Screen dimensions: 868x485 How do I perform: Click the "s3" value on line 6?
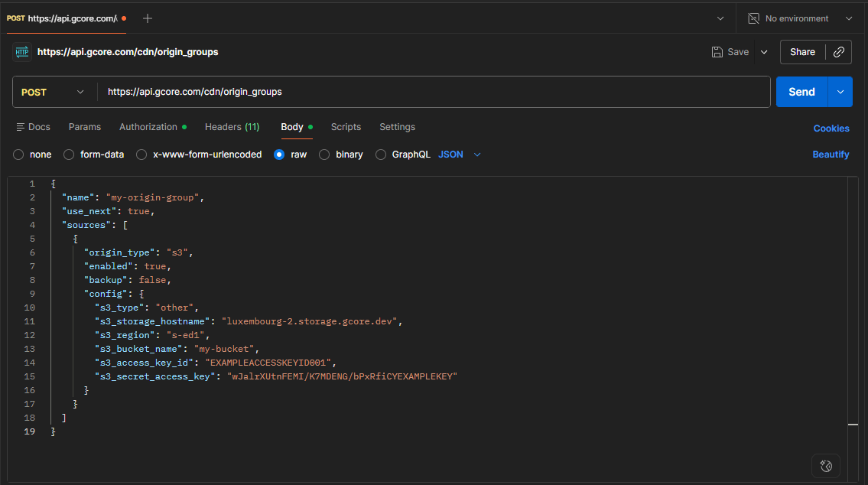click(177, 252)
